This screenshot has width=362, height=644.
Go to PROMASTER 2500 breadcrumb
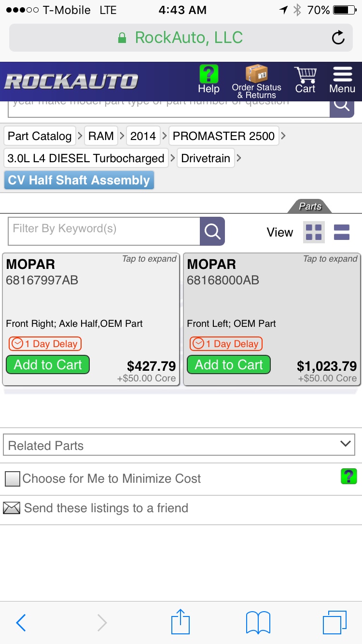[223, 136]
